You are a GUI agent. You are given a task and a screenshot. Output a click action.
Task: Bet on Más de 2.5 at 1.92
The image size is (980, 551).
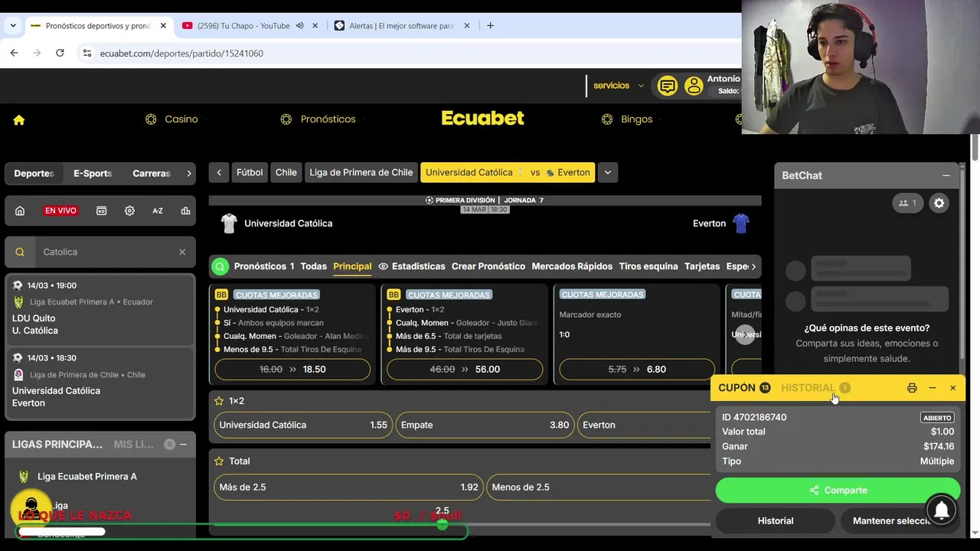(x=348, y=487)
